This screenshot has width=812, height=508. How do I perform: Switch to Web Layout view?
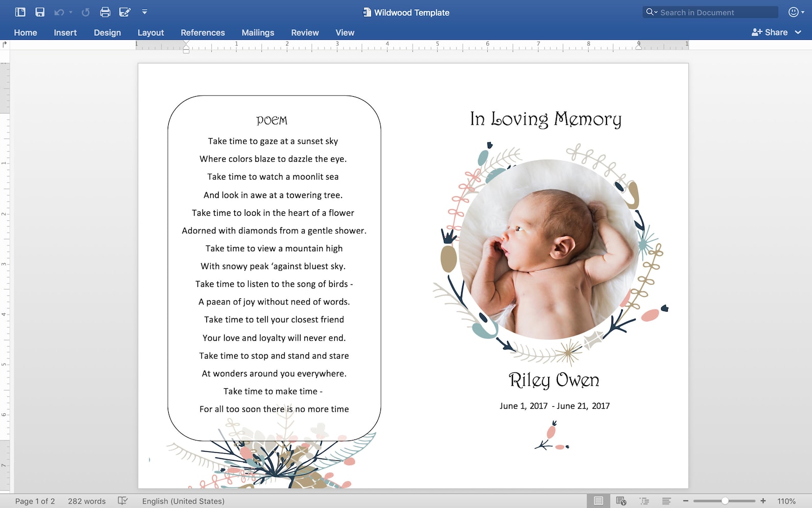pos(621,501)
